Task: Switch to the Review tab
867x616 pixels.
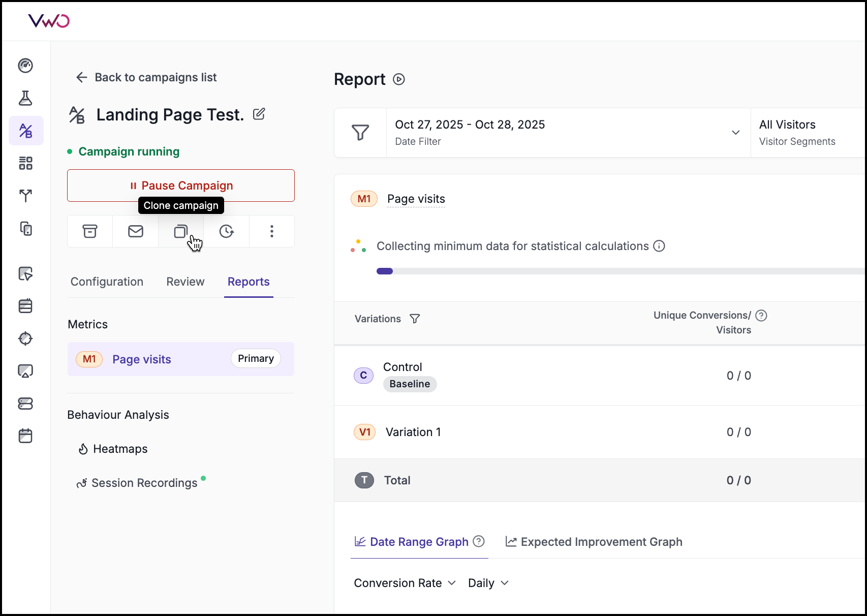Action: pyautogui.click(x=185, y=282)
